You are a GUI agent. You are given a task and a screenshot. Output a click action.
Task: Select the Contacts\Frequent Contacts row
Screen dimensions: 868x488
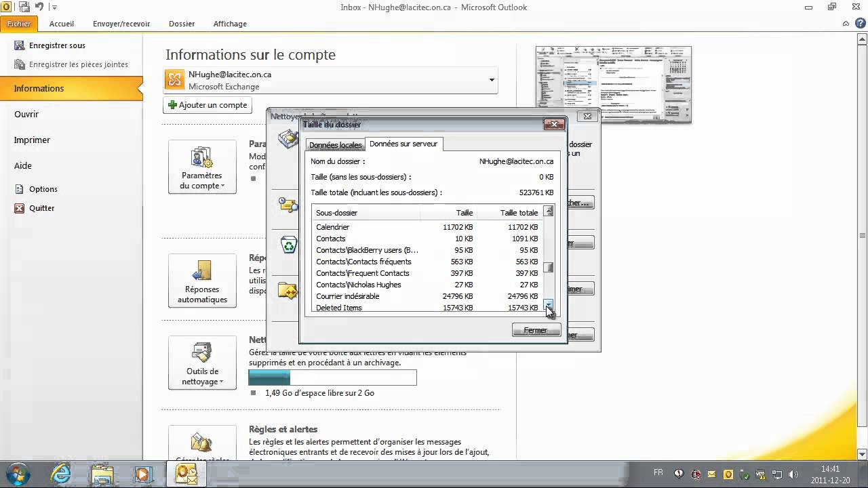(427, 273)
